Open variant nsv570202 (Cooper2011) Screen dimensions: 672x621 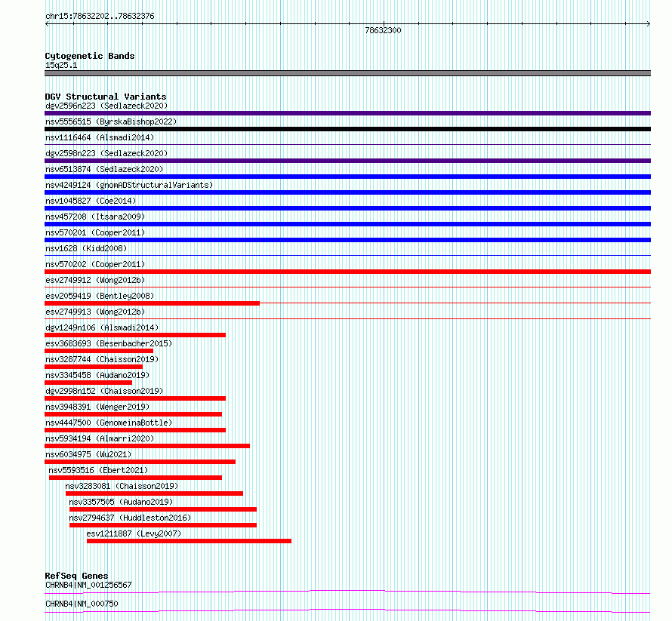(x=95, y=264)
